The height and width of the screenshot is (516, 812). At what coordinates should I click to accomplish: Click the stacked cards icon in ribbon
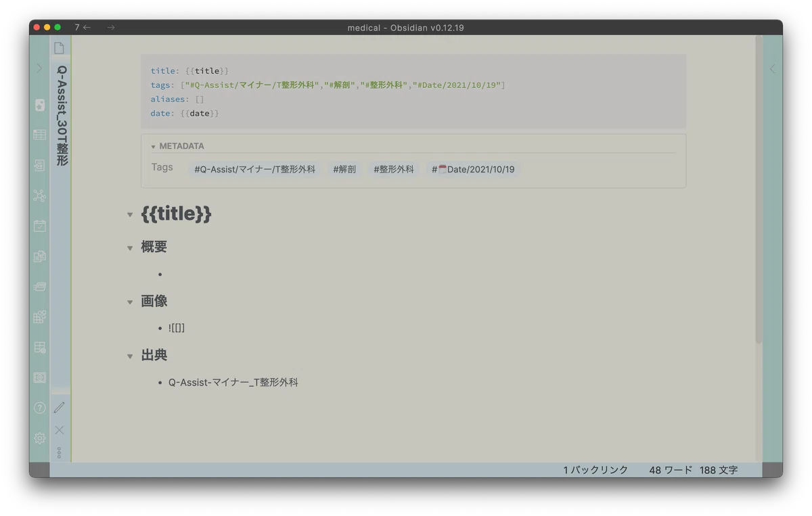coord(40,287)
